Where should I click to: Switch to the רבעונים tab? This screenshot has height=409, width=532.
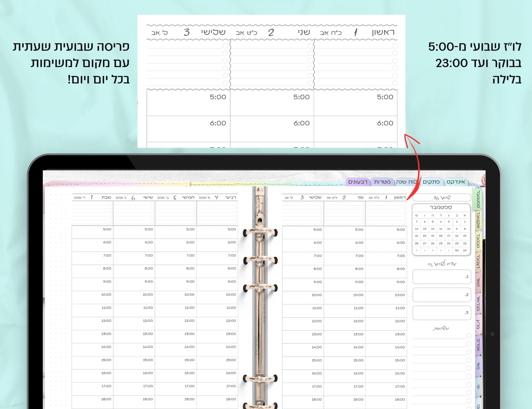(357, 182)
